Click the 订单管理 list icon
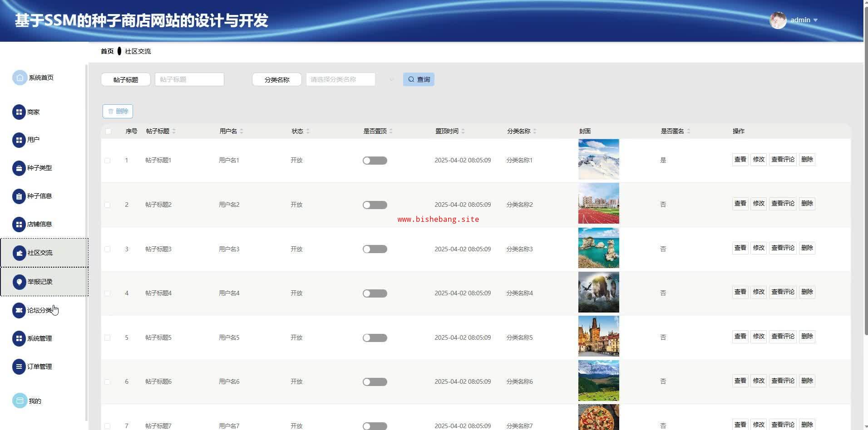 [x=19, y=366]
